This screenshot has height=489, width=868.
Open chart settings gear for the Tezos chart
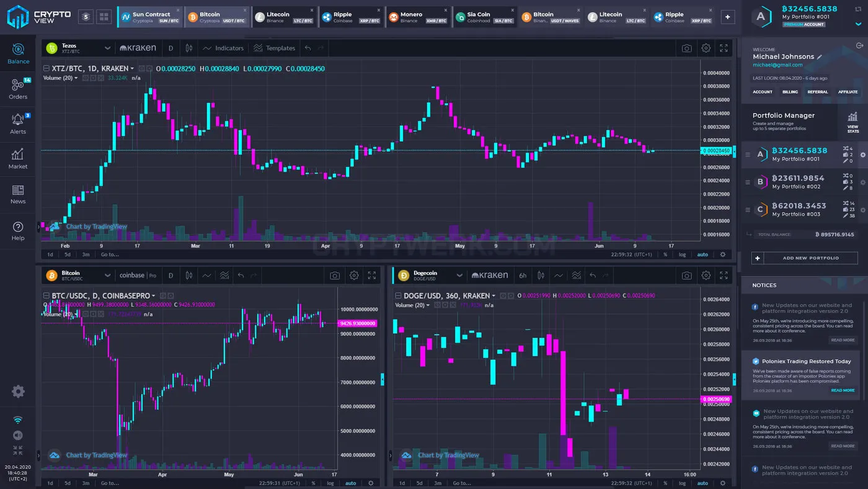point(706,48)
